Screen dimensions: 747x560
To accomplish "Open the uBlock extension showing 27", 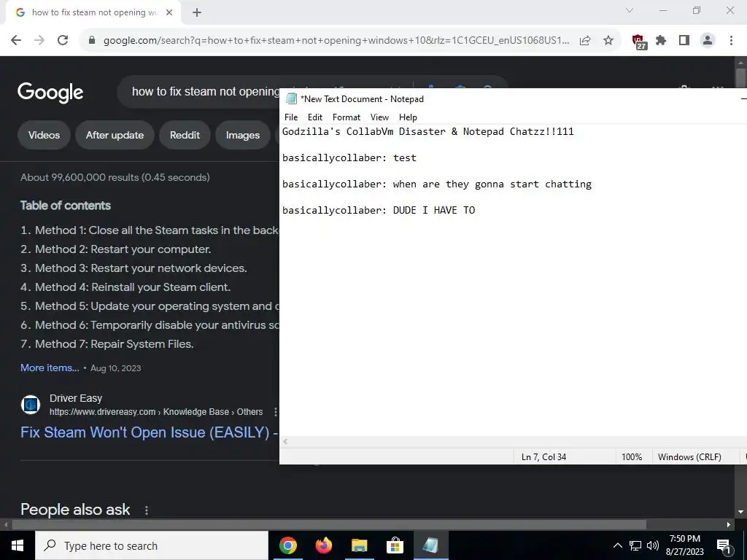I will pyautogui.click(x=638, y=42).
